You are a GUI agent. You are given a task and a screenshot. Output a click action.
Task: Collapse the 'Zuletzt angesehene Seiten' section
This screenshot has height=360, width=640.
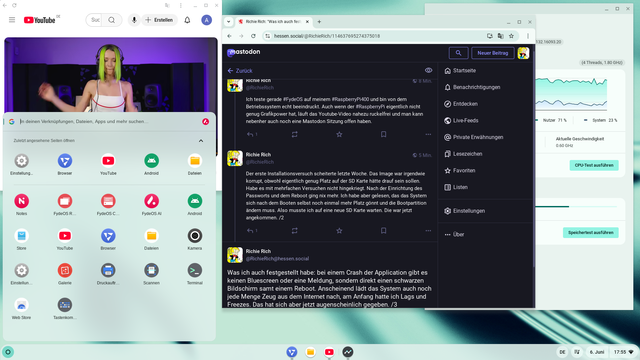point(201,141)
